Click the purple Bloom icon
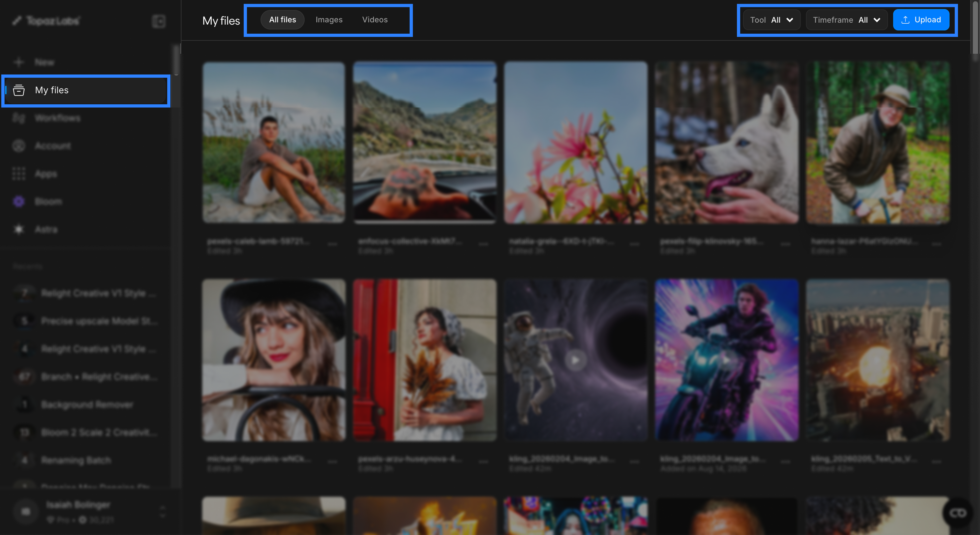Viewport: 980px width, 535px height. (19, 201)
